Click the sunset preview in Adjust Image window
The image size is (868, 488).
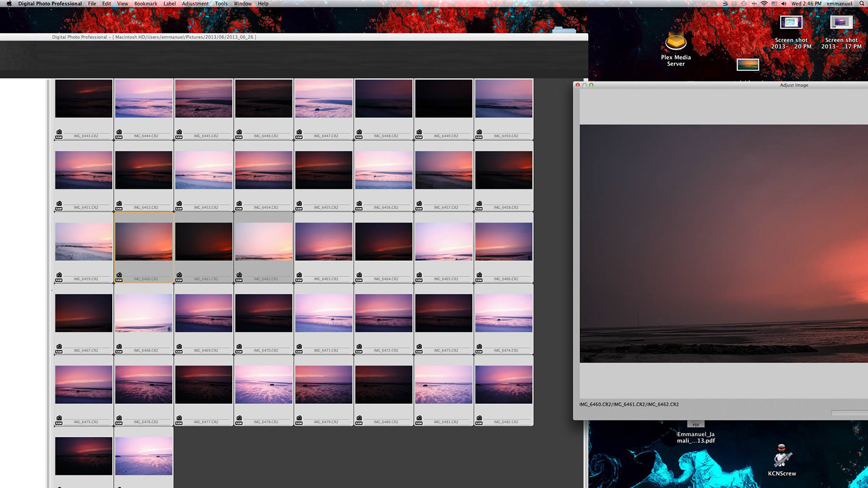(723, 244)
